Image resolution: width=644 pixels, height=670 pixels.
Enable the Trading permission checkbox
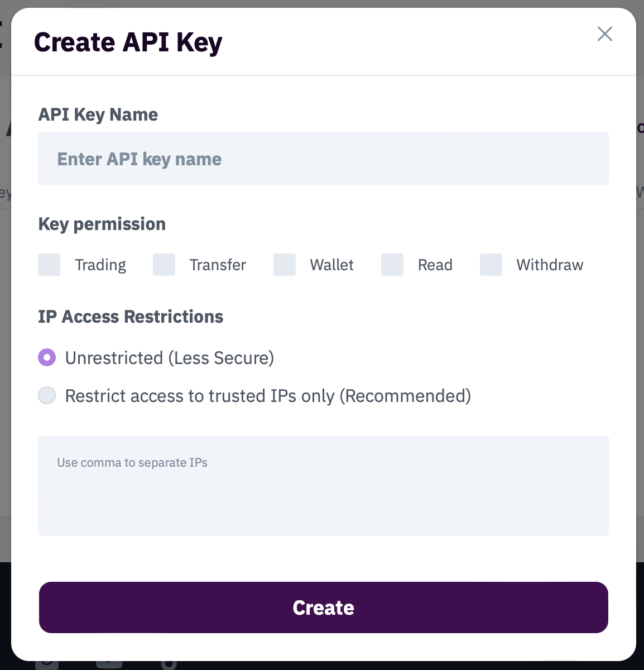[x=49, y=265]
